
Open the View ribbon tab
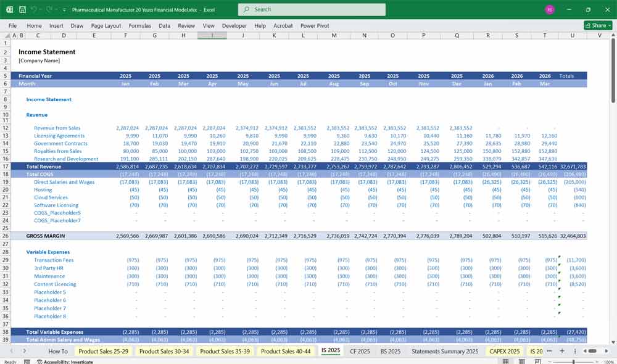coord(209,25)
